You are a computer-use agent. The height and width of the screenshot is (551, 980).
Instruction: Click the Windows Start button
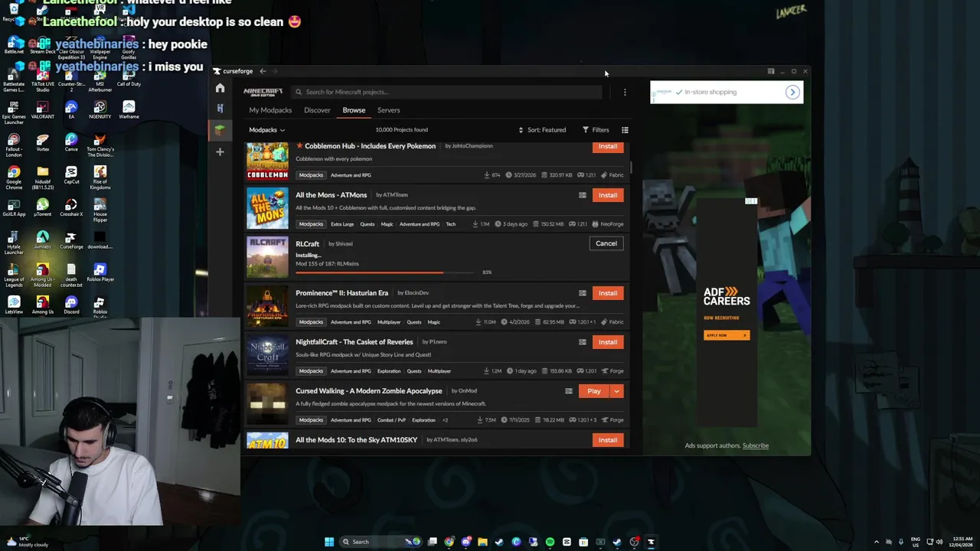(329, 542)
